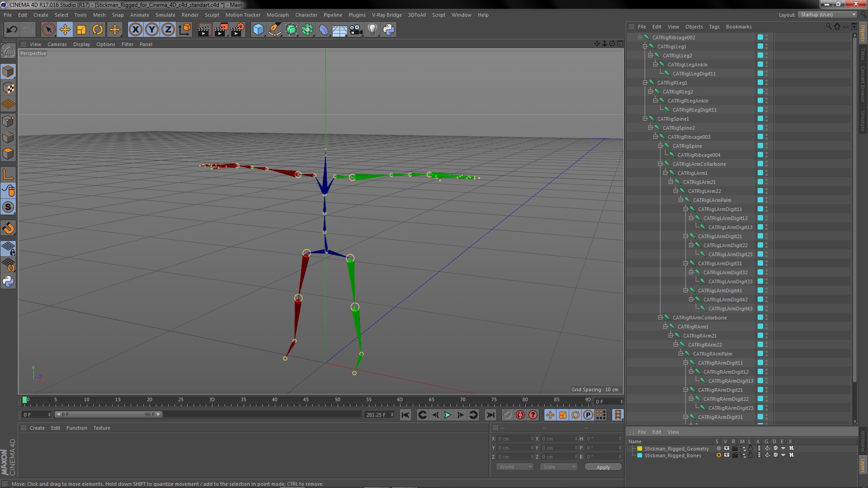This screenshot has height=488, width=868.
Task: Go to start of animation
Action: [x=406, y=415]
